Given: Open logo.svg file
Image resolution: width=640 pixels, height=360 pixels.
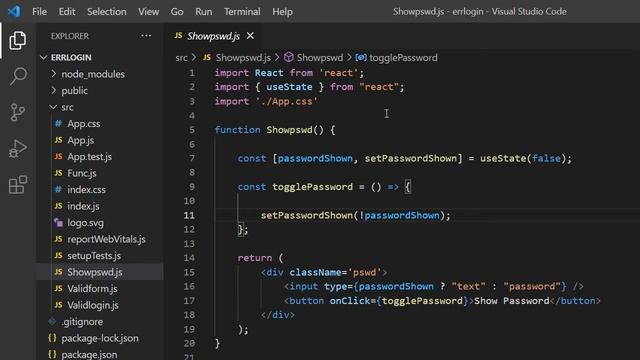Looking at the screenshot, I should (x=85, y=222).
